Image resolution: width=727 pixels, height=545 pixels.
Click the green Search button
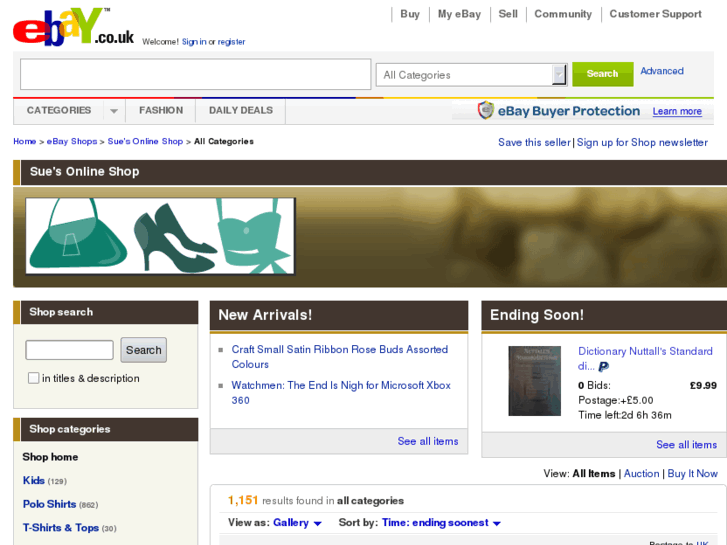click(x=603, y=74)
